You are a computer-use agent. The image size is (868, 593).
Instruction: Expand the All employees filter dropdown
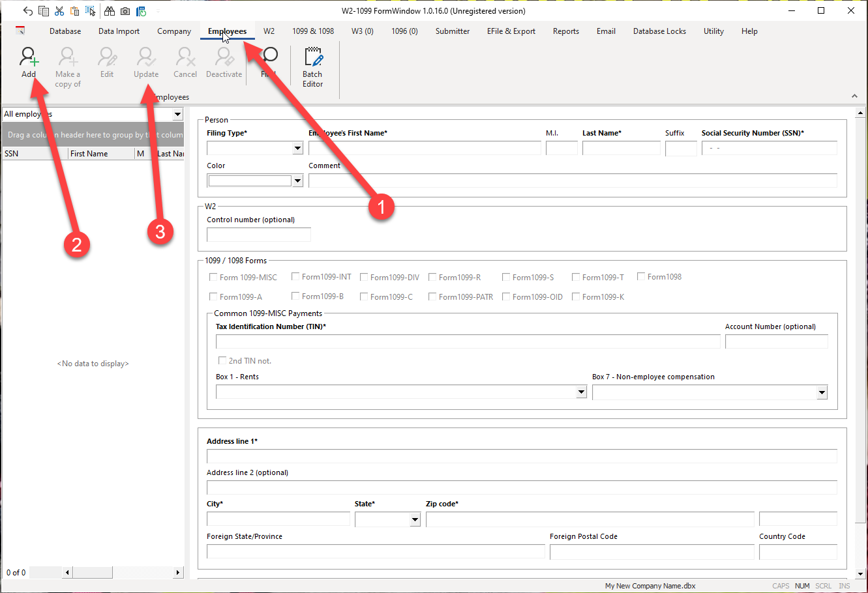click(x=177, y=115)
